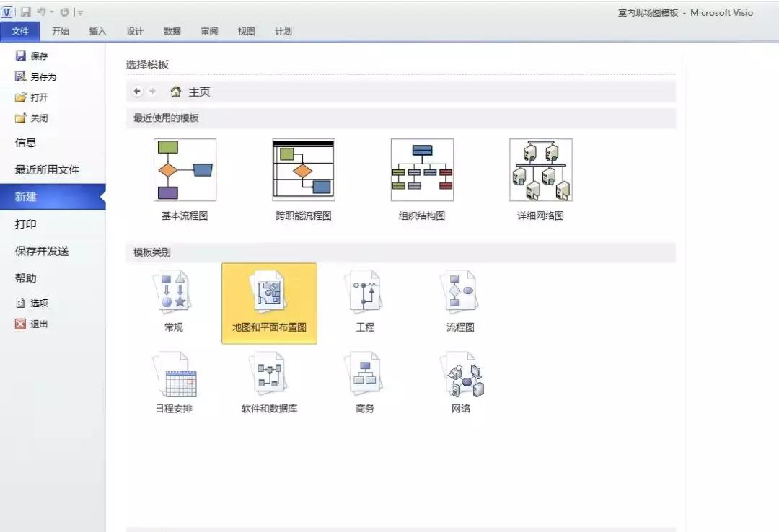The height and width of the screenshot is (532, 779).
Task: Click the back arrow in template navigation
Action: [x=137, y=91]
